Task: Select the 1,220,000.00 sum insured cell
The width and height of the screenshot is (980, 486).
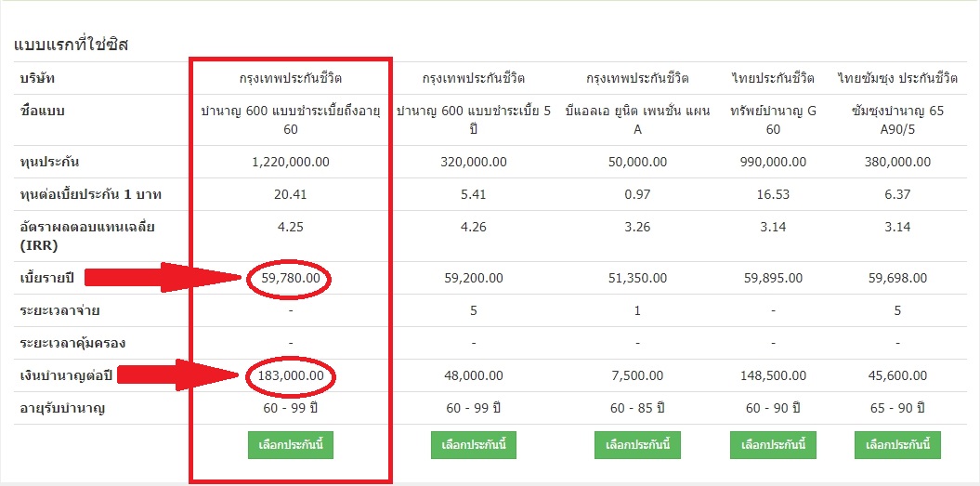Action: [x=291, y=162]
